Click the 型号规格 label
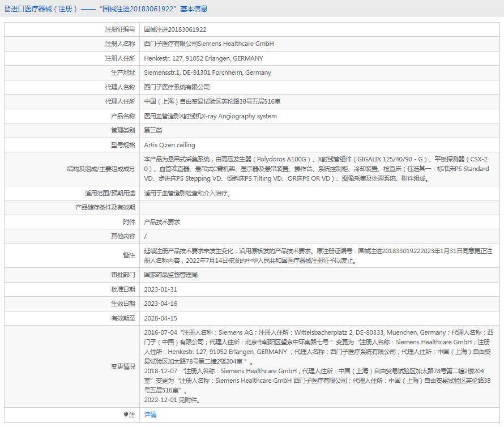 pos(123,145)
